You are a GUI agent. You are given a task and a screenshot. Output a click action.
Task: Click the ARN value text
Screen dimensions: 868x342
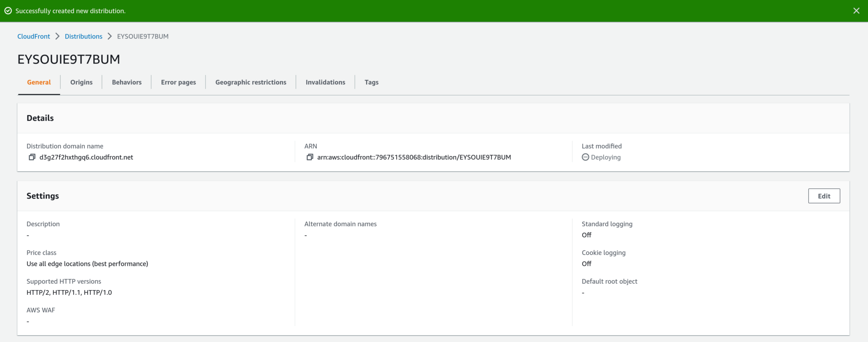tap(414, 157)
